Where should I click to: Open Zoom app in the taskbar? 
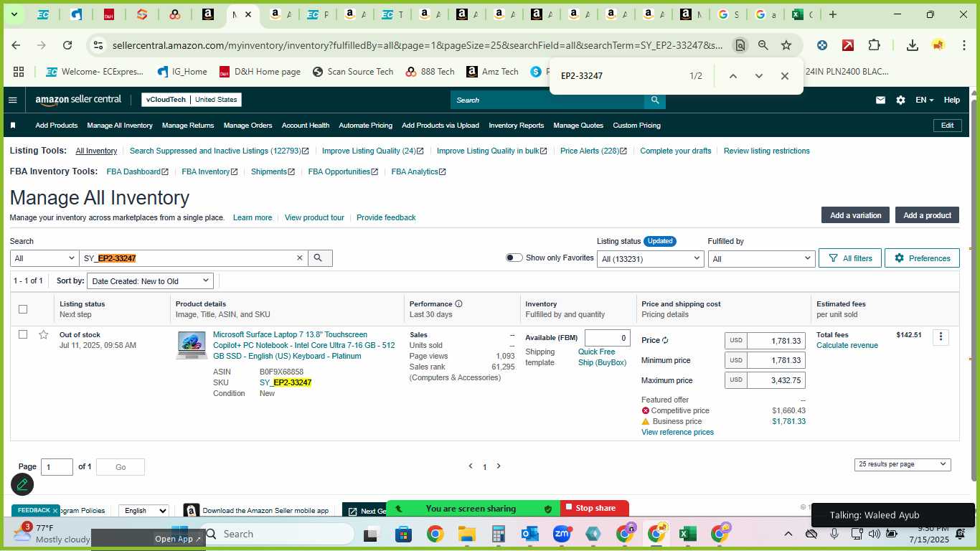point(561,534)
